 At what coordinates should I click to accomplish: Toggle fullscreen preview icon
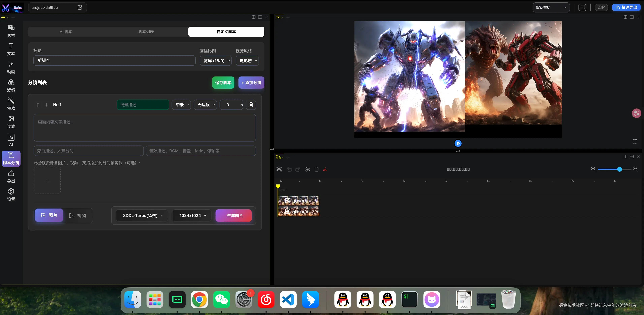[635, 141]
